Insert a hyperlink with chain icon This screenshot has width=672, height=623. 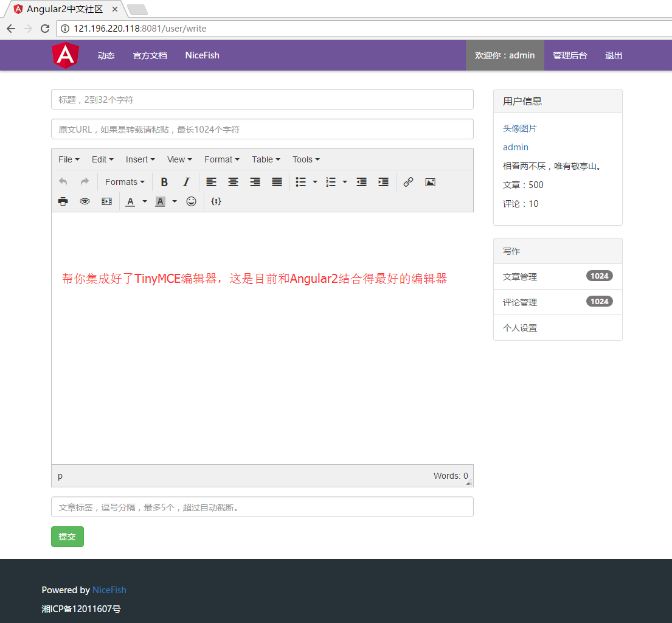(x=408, y=182)
